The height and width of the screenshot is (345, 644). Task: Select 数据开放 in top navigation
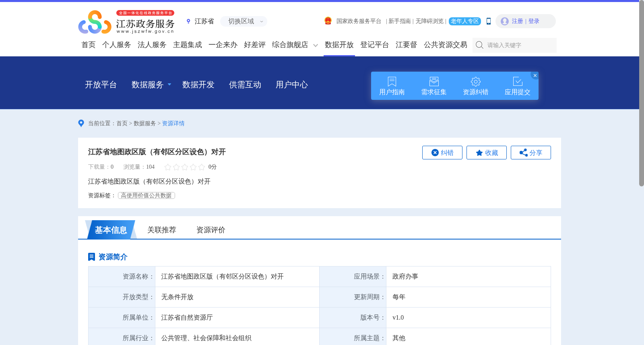coord(339,45)
